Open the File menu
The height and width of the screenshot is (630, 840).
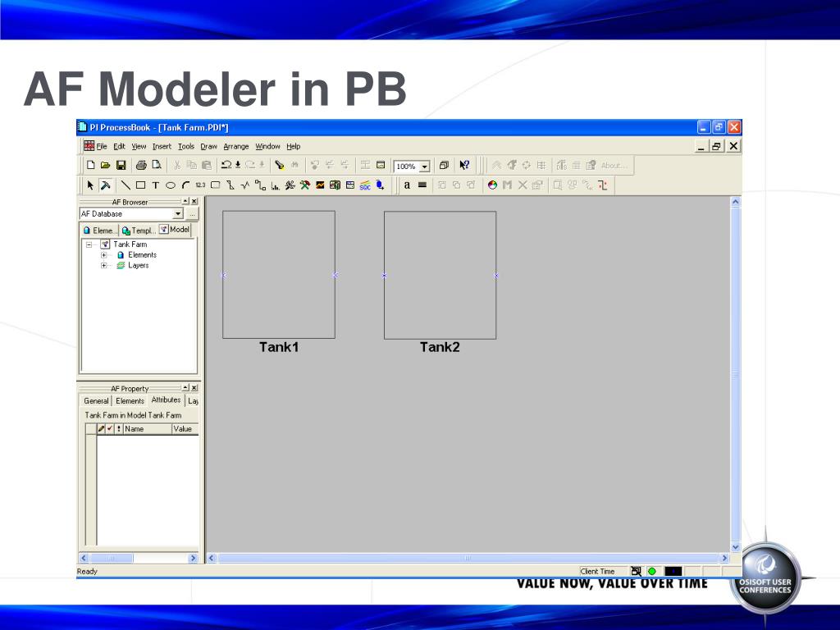coord(102,146)
